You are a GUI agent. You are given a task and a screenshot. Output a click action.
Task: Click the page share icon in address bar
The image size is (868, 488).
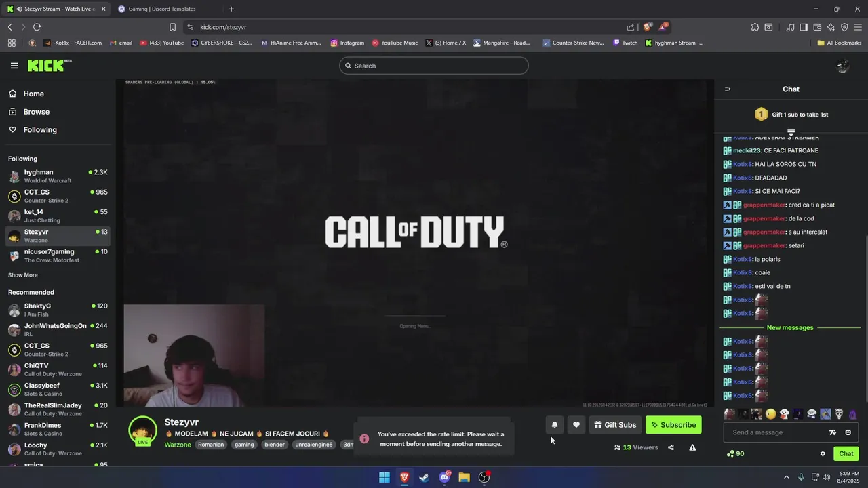(x=631, y=27)
